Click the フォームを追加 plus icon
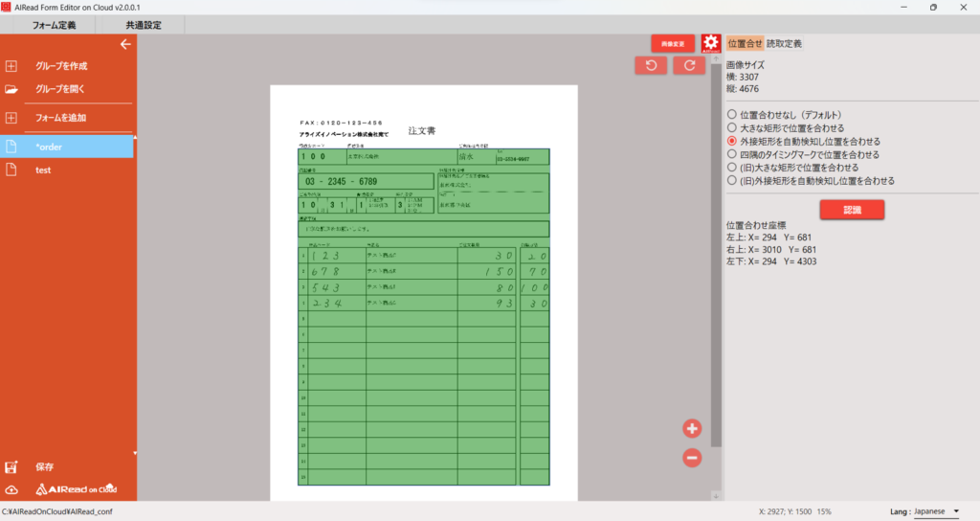Screen dimensions: 980x521 (11, 118)
